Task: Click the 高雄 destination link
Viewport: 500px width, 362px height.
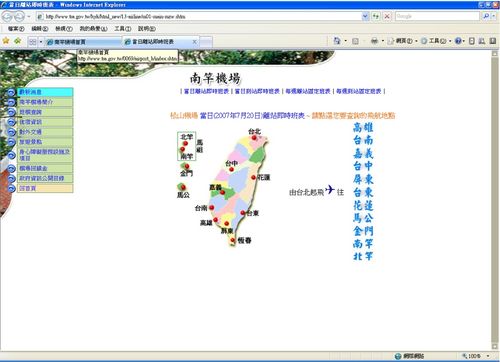Action: [363, 127]
